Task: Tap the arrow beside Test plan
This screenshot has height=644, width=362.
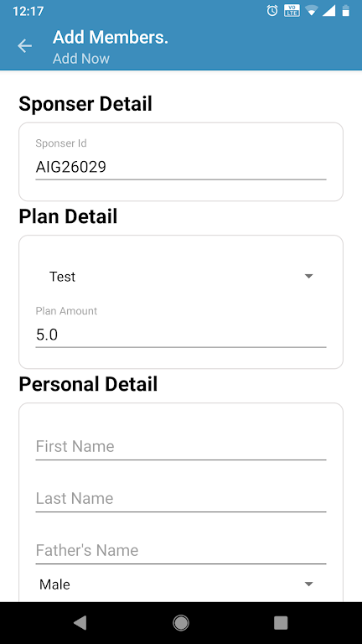Action: (x=309, y=277)
